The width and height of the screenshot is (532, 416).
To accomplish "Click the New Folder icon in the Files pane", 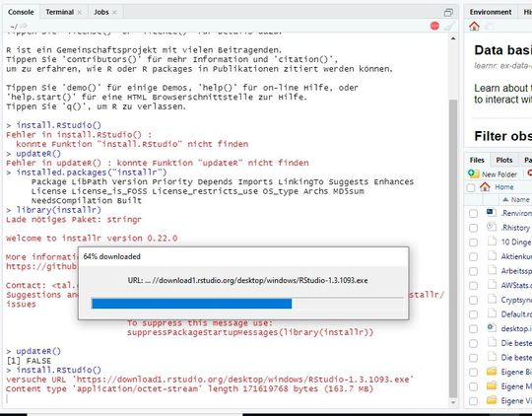I will [473, 173].
